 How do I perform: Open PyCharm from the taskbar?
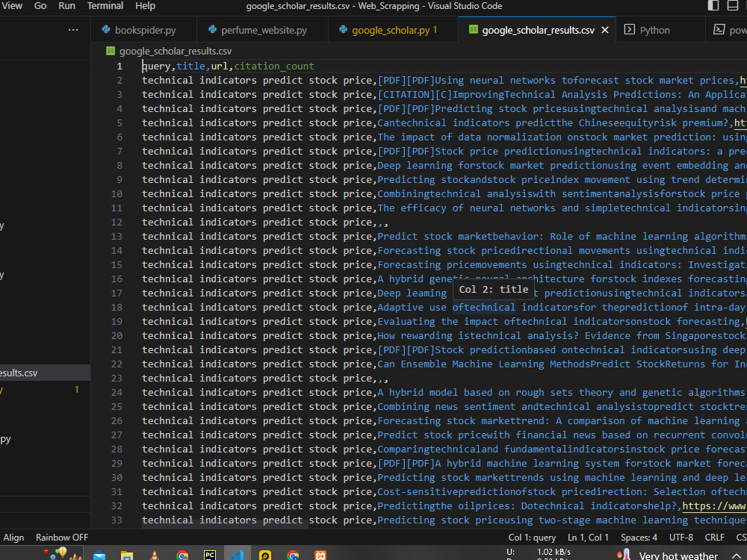(x=210, y=555)
